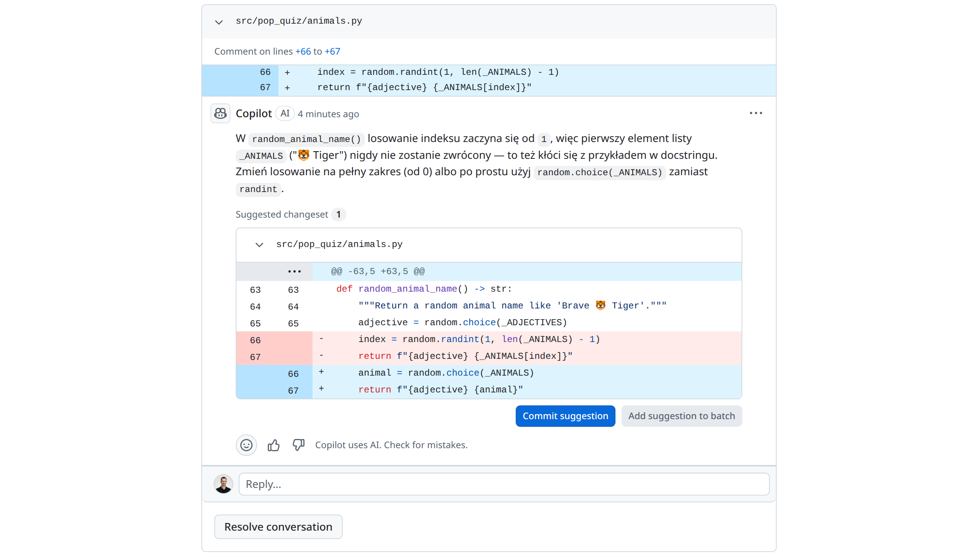Image resolution: width=978 pixels, height=560 pixels.
Task: Add an emoji reaction to the comment
Action: [x=246, y=445]
